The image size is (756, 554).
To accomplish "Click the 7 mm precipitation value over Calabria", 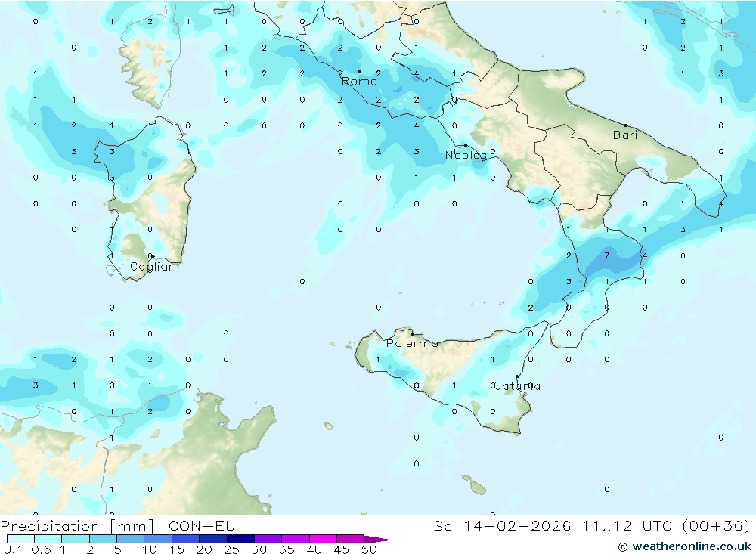I will point(606,255).
